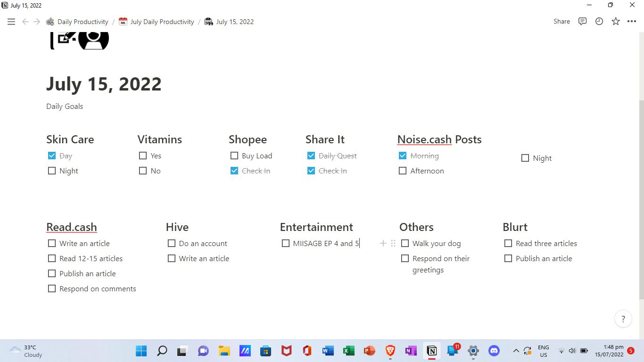
Task: Open the clock and date in the taskbar
Action: (609, 351)
